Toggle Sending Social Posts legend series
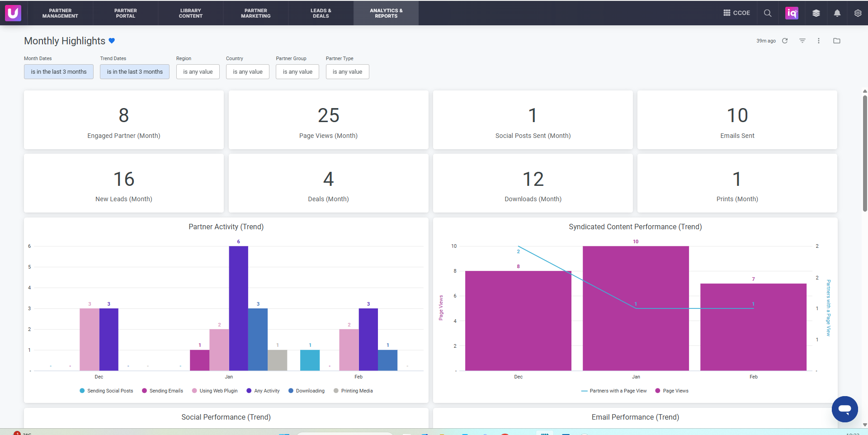This screenshot has height=435, width=868. (106, 391)
